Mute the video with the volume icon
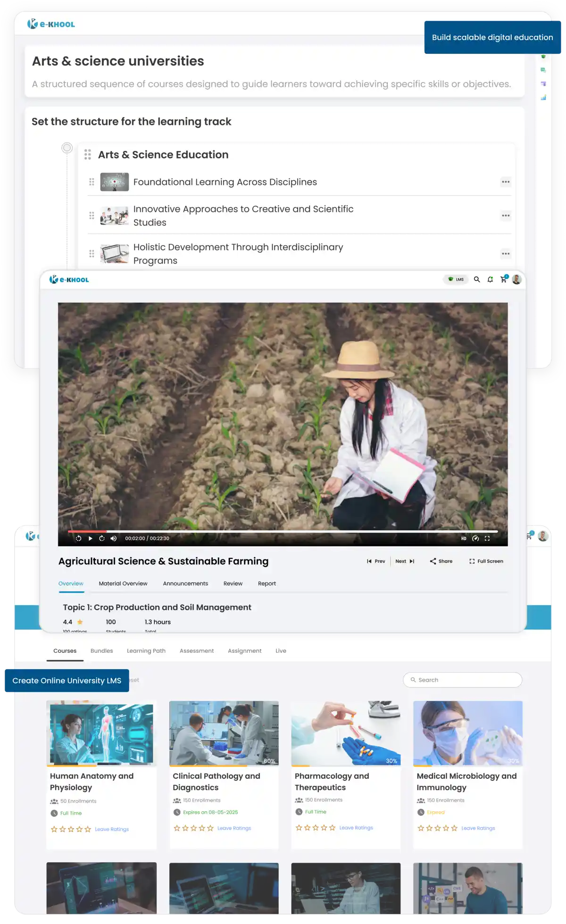 [113, 538]
